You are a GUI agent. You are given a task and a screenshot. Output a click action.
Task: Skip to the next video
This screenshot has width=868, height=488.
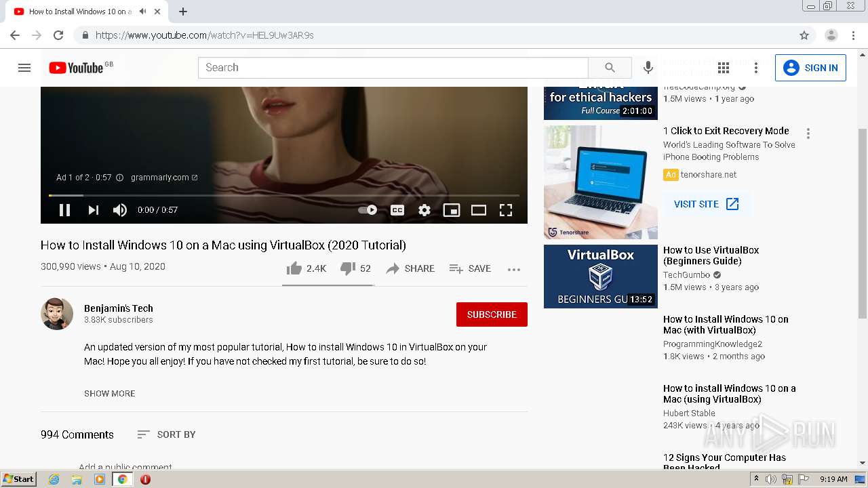coord(94,210)
